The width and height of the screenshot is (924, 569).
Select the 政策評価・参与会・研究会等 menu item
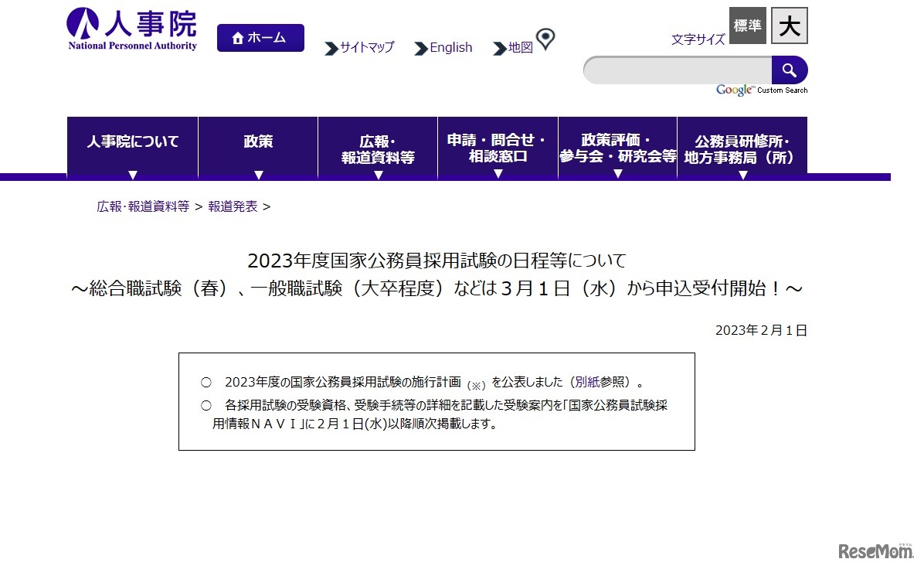click(x=617, y=147)
